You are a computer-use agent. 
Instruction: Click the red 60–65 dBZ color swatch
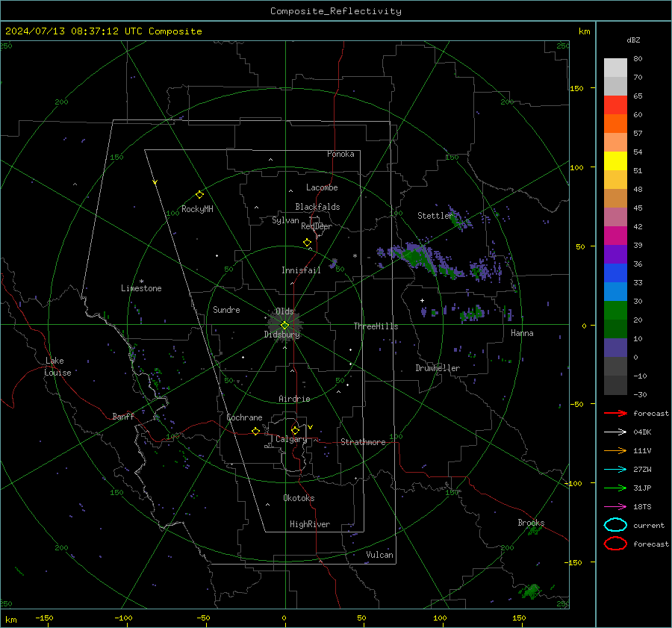615,105
